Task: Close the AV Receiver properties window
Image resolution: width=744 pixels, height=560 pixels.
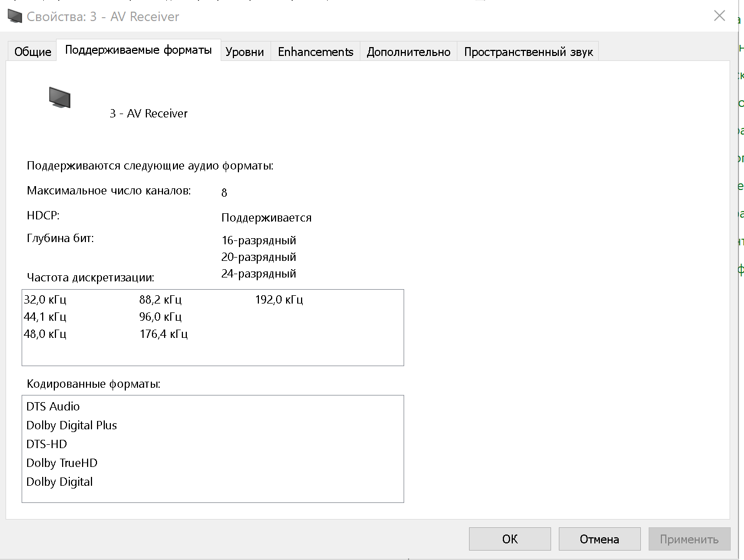Action: (x=719, y=16)
